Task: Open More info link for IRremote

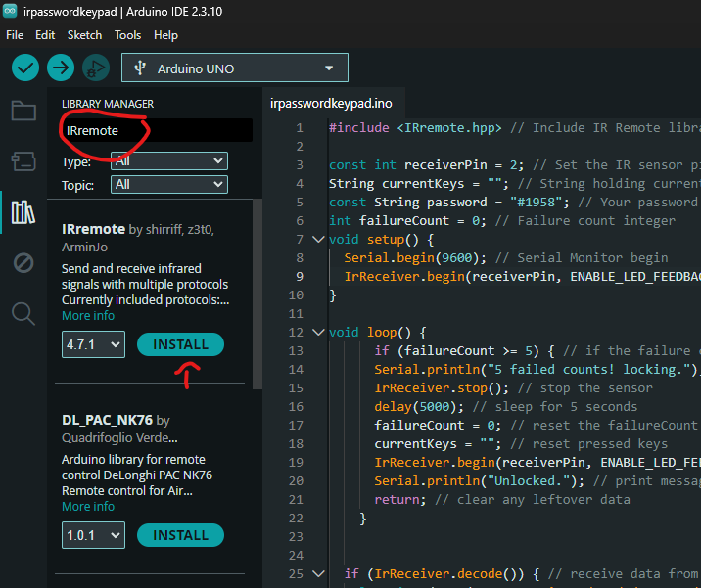Action: tap(88, 316)
